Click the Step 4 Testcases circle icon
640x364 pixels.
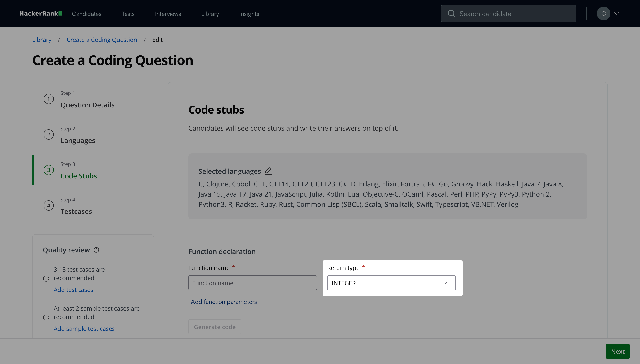click(x=48, y=205)
